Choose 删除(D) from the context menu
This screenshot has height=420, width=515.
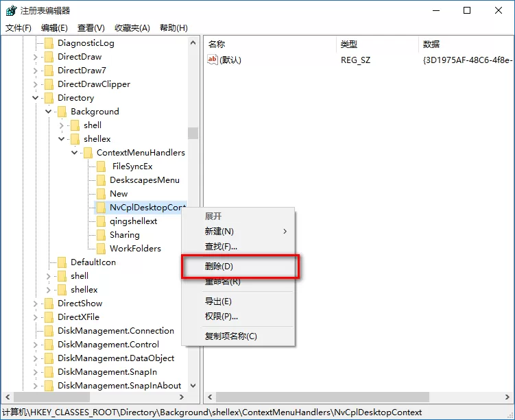tap(239, 266)
